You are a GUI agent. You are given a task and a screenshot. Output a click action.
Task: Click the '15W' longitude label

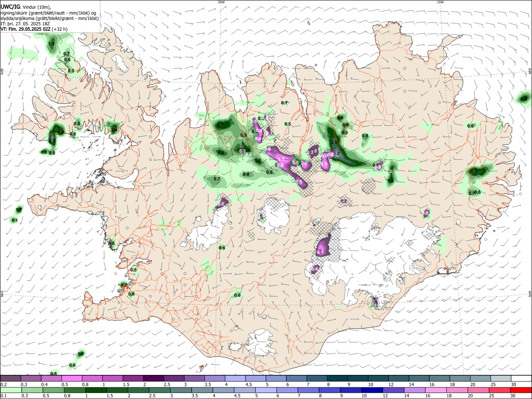440,2
